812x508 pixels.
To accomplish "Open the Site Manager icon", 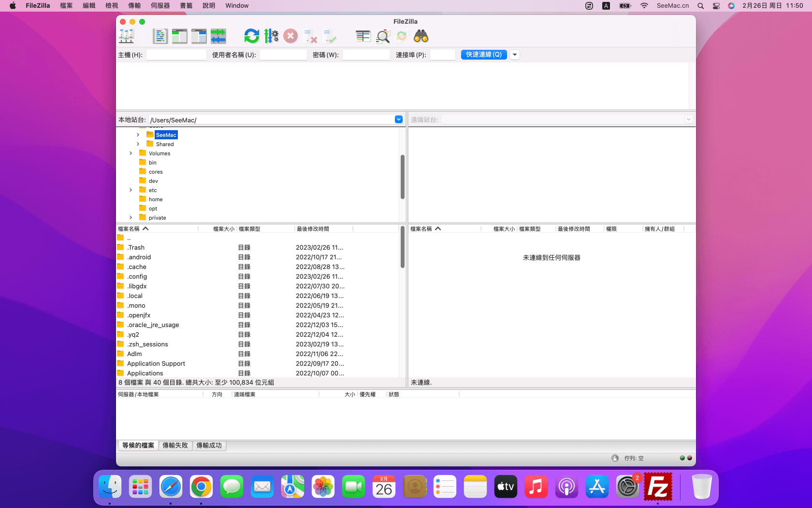I will coord(126,36).
